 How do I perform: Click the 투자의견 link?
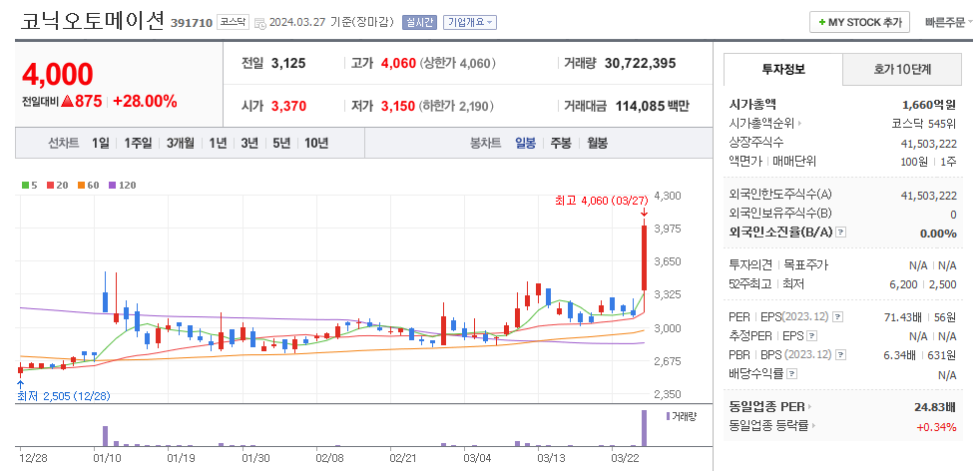click(751, 264)
